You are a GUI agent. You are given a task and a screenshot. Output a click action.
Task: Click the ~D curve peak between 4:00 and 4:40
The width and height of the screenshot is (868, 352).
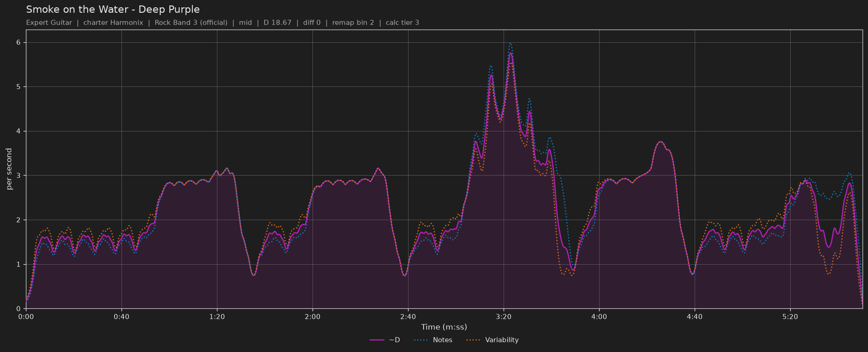[661, 142]
